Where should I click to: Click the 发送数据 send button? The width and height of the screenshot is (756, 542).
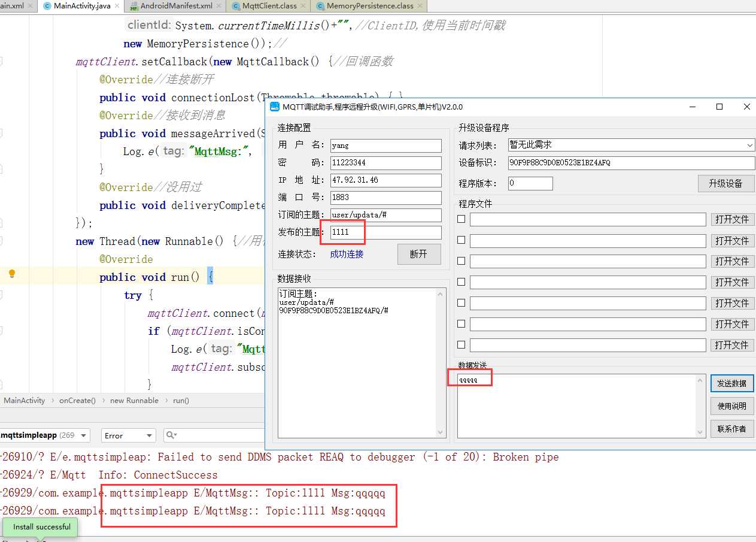point(732,383)
